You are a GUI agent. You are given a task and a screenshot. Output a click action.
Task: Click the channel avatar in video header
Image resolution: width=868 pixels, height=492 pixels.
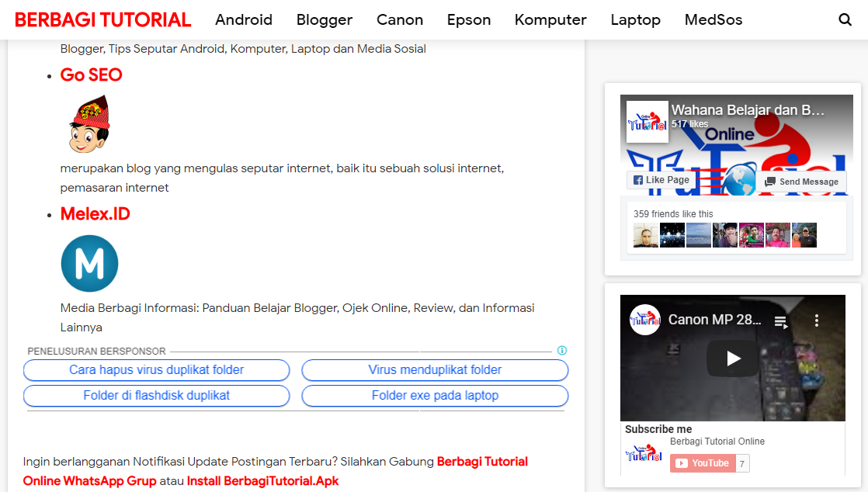click(x=645, y=320)
